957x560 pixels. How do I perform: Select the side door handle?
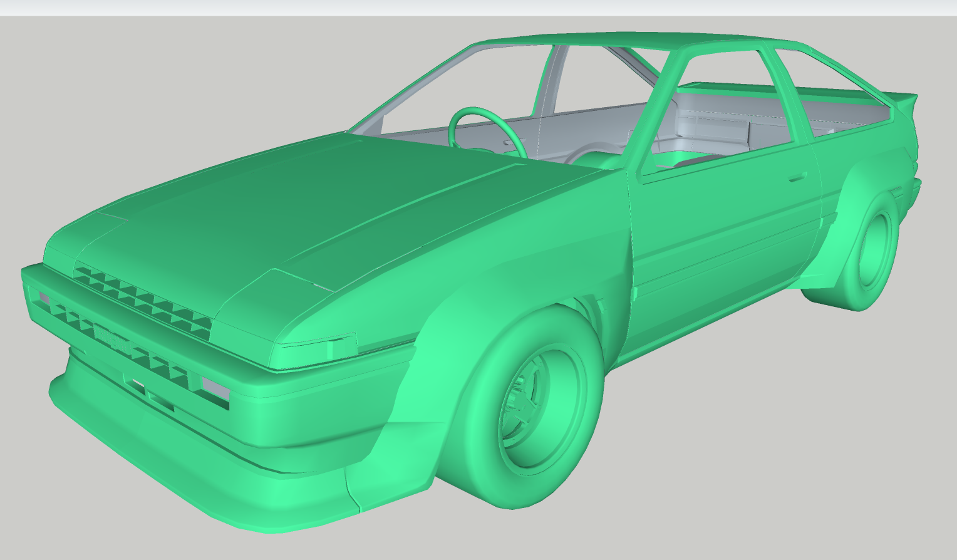(x=797, y=177)
